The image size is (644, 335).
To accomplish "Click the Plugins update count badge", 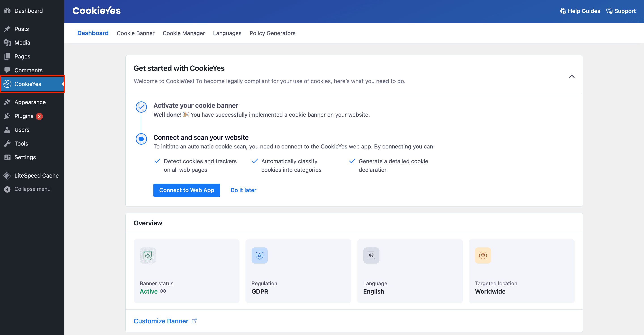I will click(39, 116).
